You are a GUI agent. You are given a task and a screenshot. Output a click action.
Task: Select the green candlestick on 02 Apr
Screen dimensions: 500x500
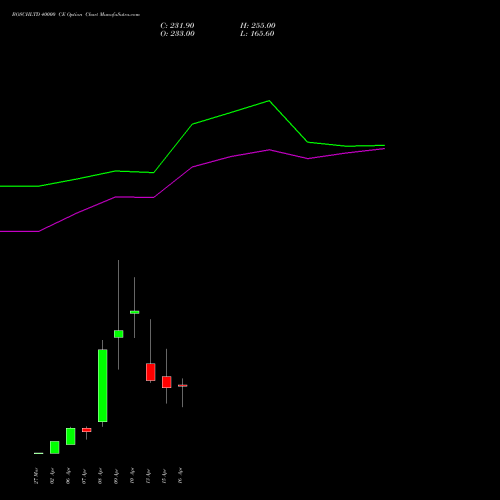(x=55, y=447)
